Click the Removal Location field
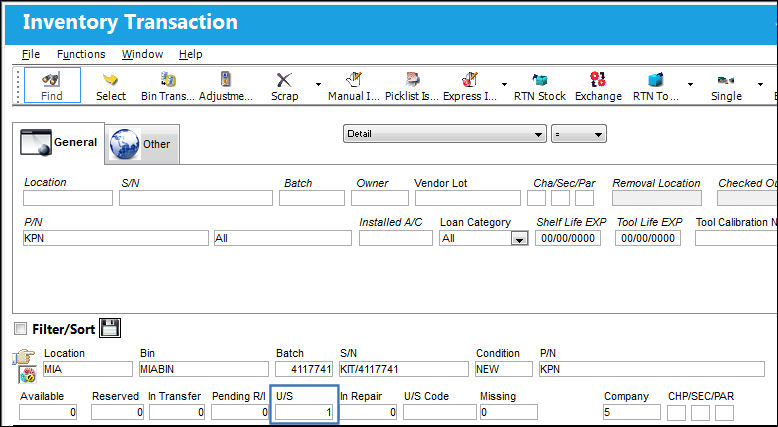Screen dimensions: 778x427 coord(657,198)
